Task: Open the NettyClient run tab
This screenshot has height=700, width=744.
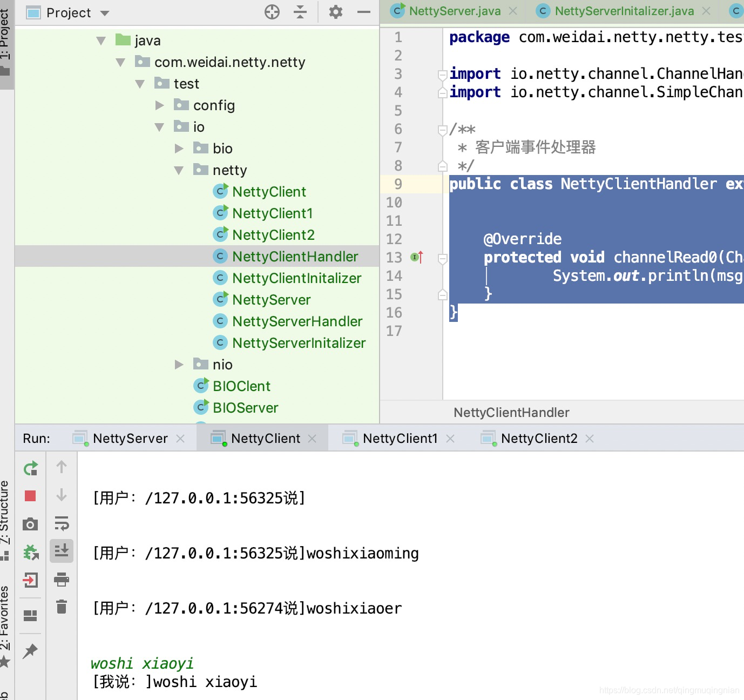Action: (x=265, y=439)
